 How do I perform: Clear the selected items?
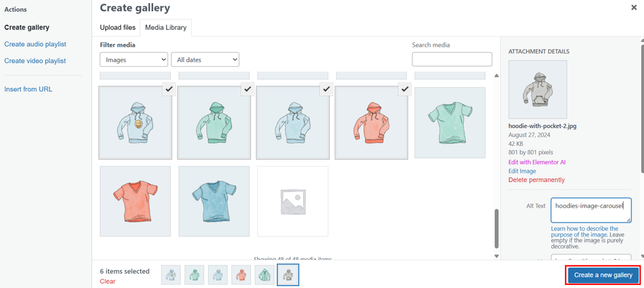(108, 281)
